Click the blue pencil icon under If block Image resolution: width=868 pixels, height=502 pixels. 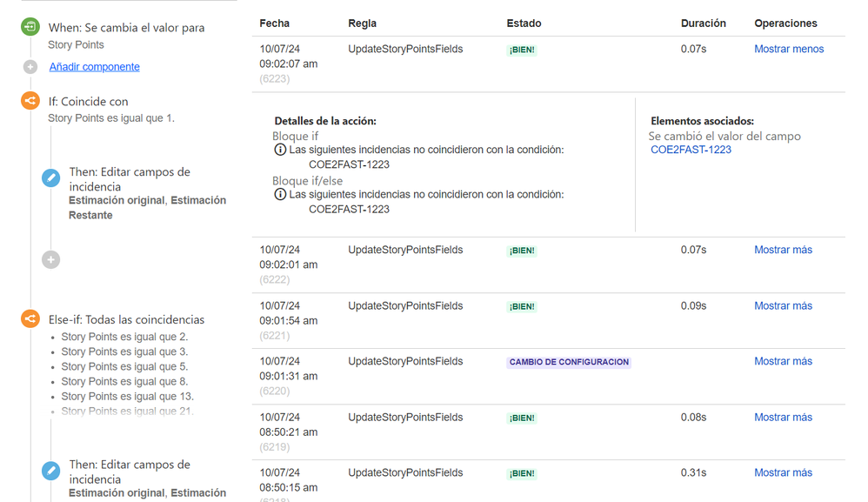pyautogui.click(x=51, y=178)
